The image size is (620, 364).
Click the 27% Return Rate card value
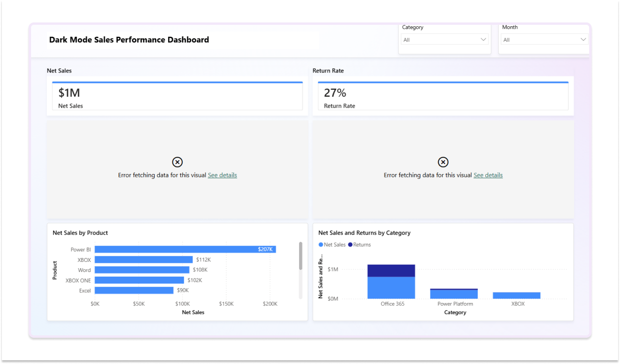click(x=335, y=93)
